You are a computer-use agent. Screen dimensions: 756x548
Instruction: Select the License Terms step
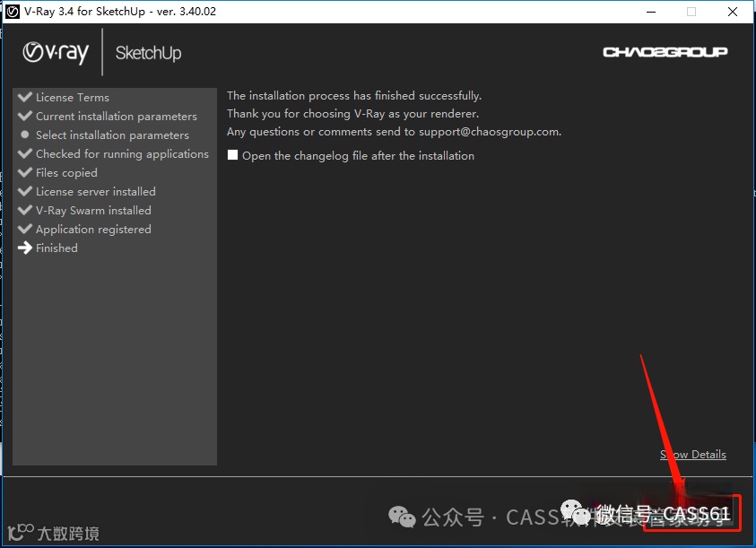[x=73, y=98]
